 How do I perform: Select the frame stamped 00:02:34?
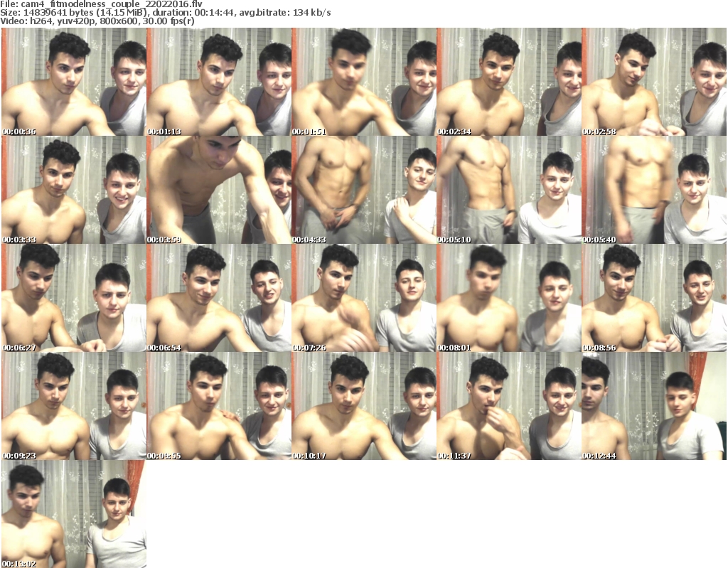click(x=509, y=82)
